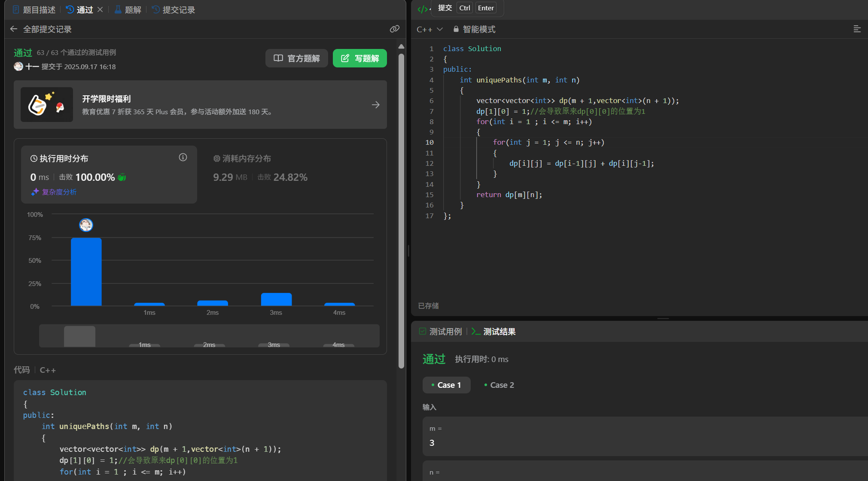Click the back arrow beside 全部提交记录
The width and height of the screenshot is (868, 481).
tap(14, 29)
